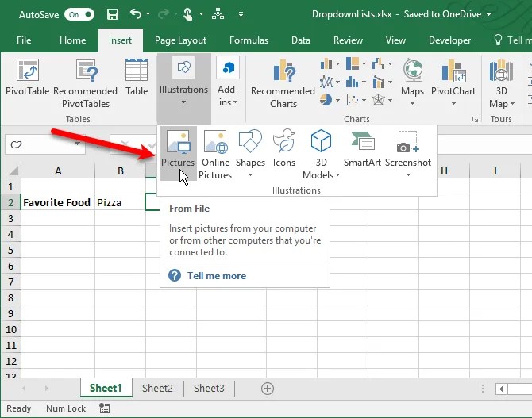Viewport: 532px width, 418px height.
Task: Open the Name Box dropdown arrow
Action: [78, 144]
